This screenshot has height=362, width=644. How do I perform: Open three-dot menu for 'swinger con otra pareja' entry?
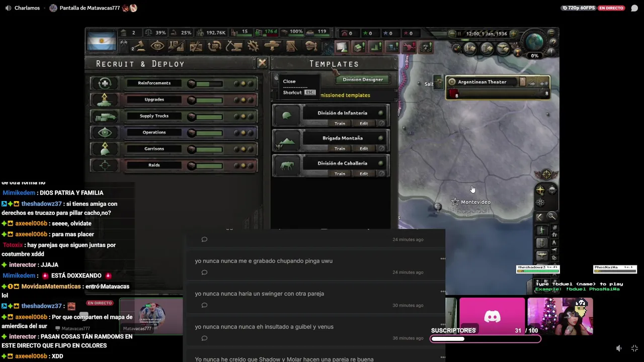pos(443,291)
